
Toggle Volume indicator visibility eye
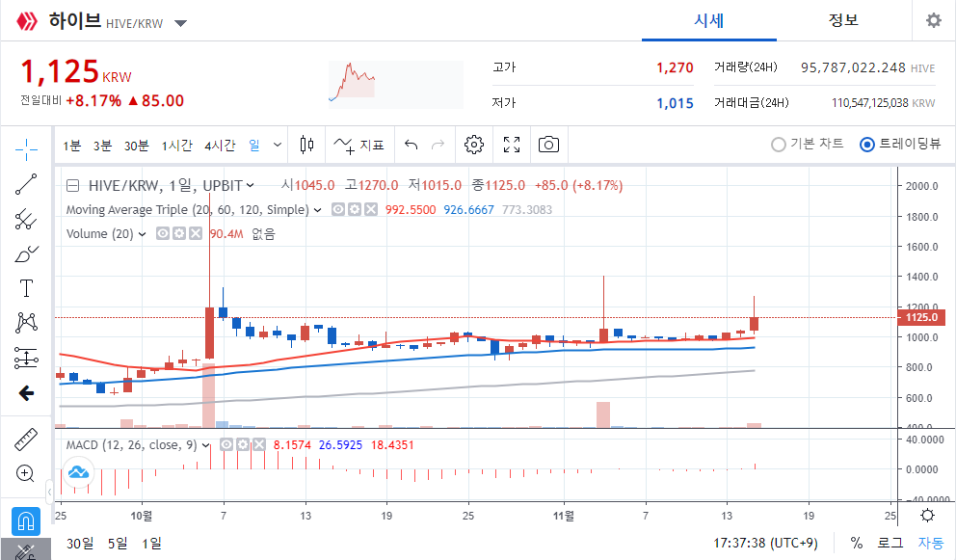pyautogui.click(x=162, y=233)
